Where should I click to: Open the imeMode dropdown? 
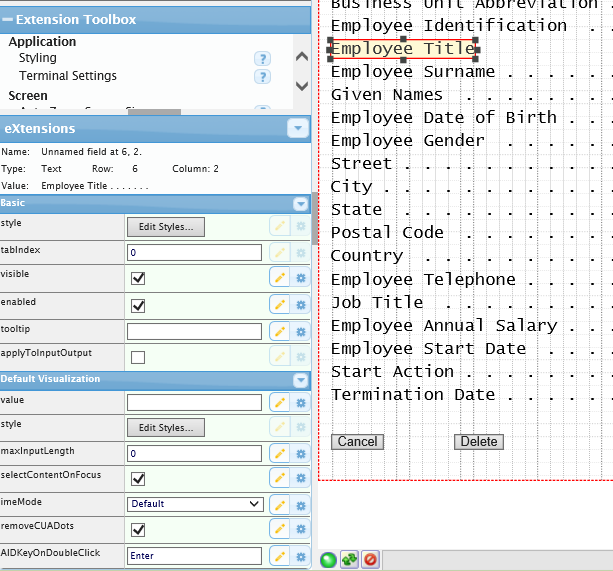[194, 504]
